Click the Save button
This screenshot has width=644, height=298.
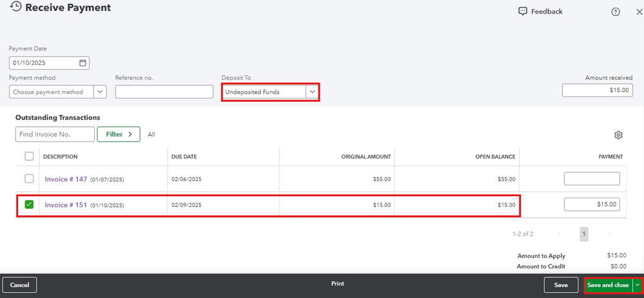(x=561, y=285)
